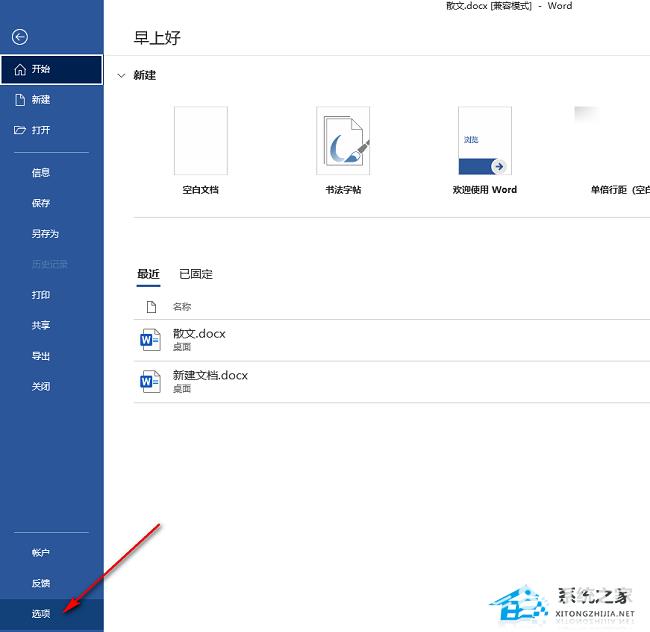Open recent file 散文.docx
650x632 pixels.
[x=392, y=340]
